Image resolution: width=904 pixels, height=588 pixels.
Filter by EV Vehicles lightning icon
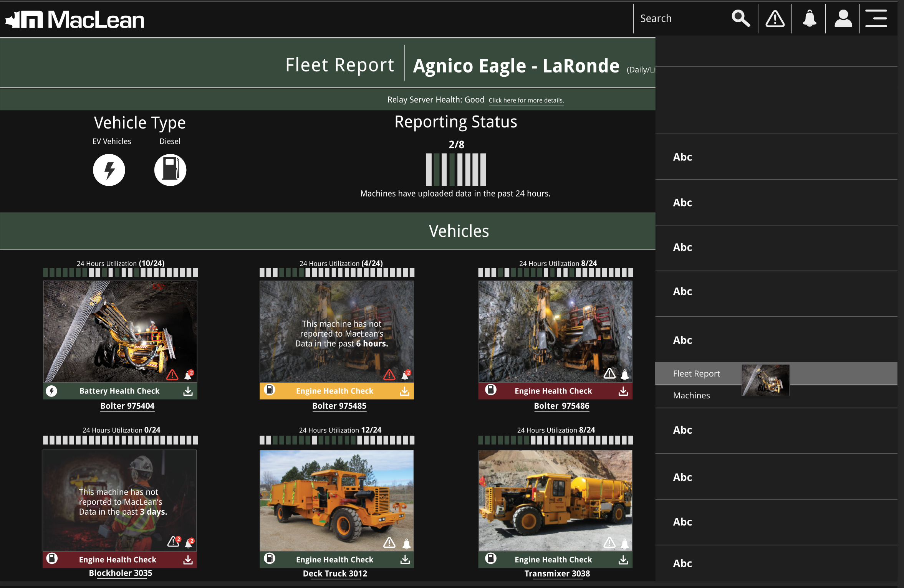pyautogui.click(x=109, y=170)
